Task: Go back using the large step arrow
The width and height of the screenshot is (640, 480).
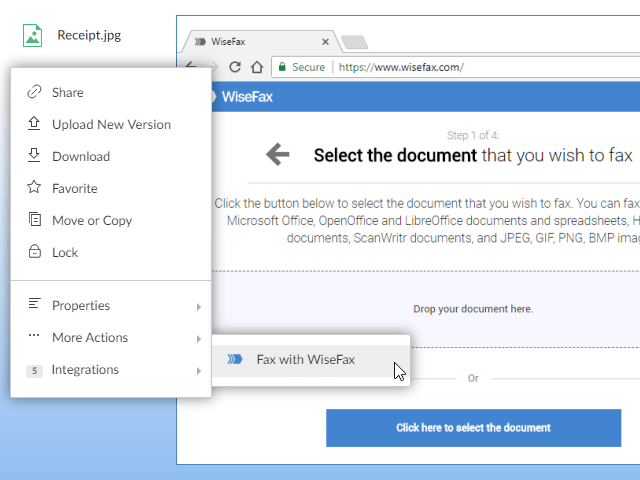Action: tap(278, 154)
